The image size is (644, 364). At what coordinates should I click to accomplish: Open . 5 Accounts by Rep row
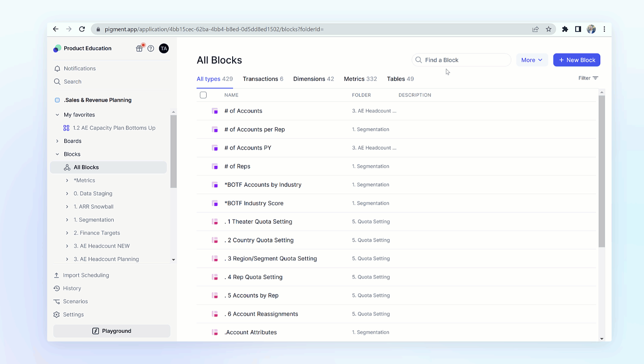click(x=396, y=295)
